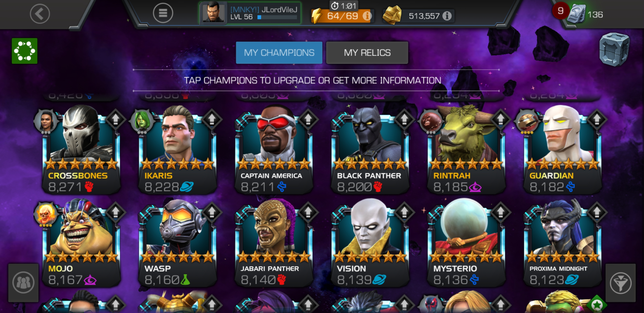Tap upgrade arrow on Proxima Midnight

(x=597, y=212)
